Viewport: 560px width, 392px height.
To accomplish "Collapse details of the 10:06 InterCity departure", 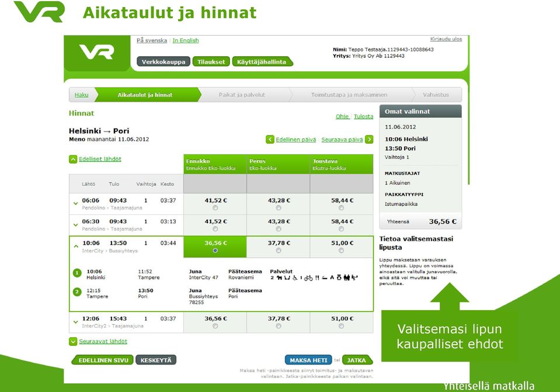I will (x=76, y=246).
